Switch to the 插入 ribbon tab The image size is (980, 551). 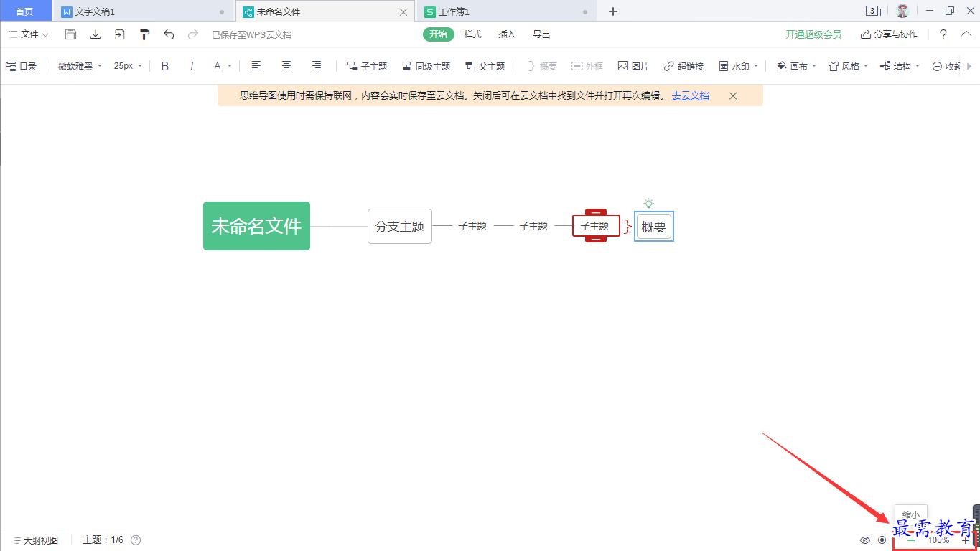[507, 34]
